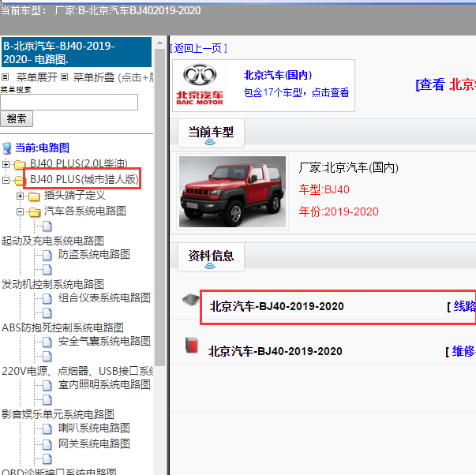The height and width of the screenshot is (475, 476).
Task: Open 室内照明系统电路图
Action: [104, 384]
